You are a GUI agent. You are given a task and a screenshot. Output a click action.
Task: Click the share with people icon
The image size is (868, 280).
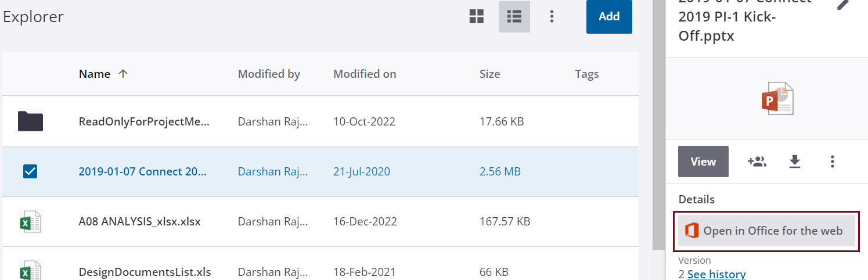[x=757, y=161]
